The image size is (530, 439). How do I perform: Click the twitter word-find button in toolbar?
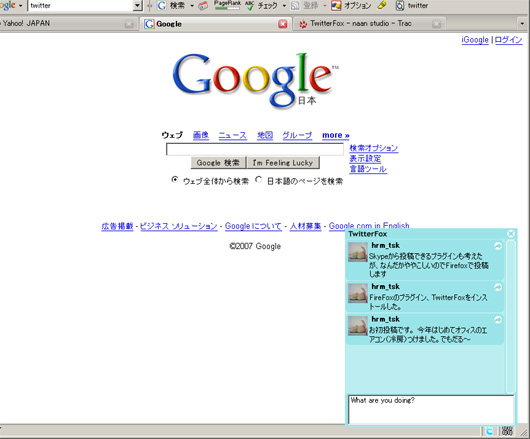click(412, 5)
